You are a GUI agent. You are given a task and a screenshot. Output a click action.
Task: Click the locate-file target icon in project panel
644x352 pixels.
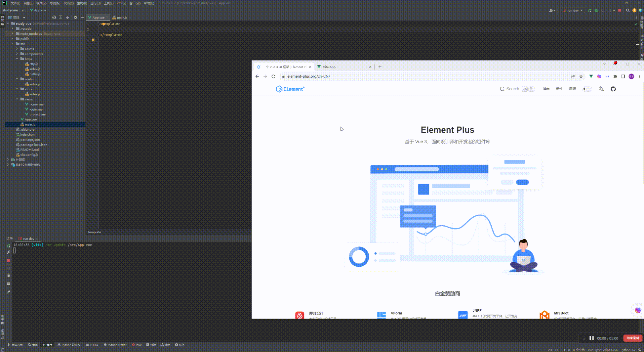pos(54,18)
